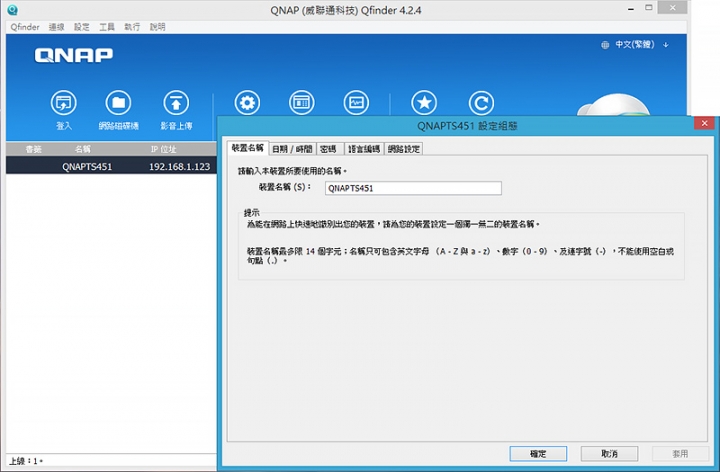Screen dimensions: 720x472
Task: Click the globe icon beside language selector
Action: [605, 45]
